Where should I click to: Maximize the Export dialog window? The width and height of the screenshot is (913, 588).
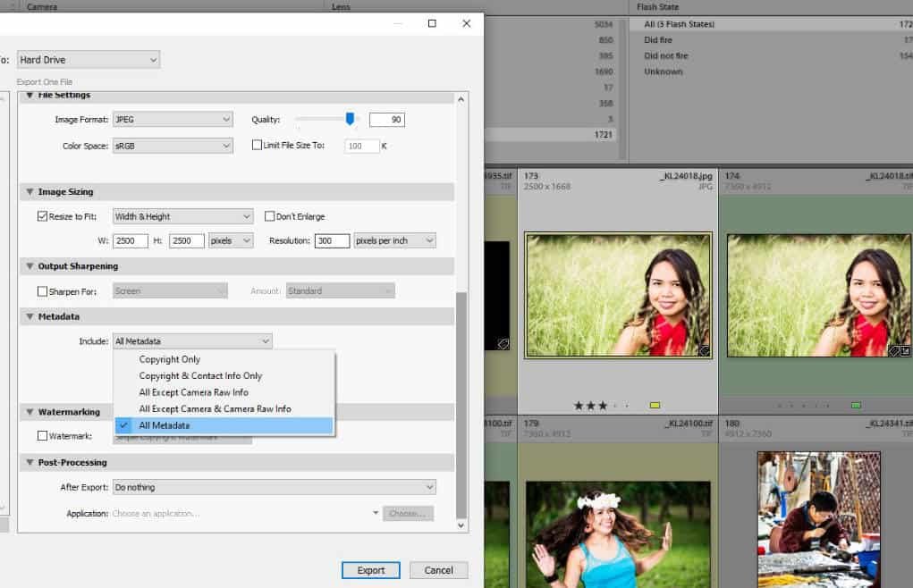tap(432, 23)
